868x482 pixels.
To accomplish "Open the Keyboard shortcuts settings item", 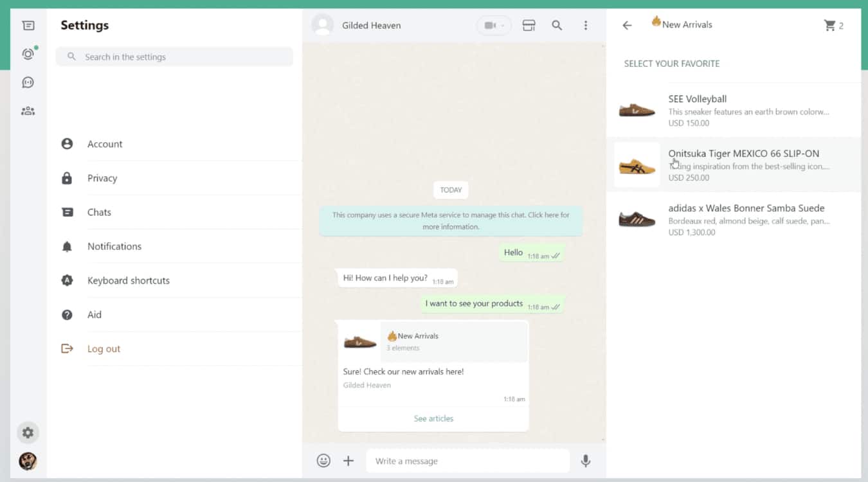I will pos(128,280).
